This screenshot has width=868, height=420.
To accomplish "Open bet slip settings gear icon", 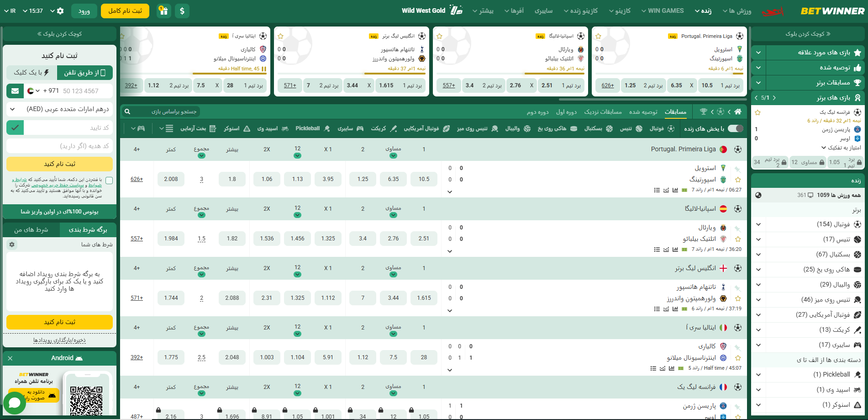I will [x=12, y=245].
